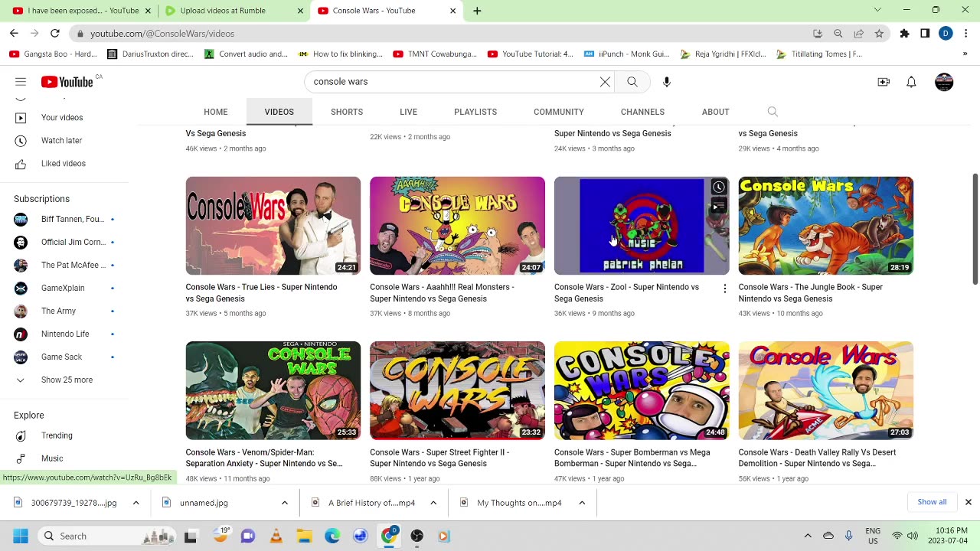Play Venom Spider-Man video thumbnail
The width and height of the screenshot is (980, 551).
tap(273, 390)
